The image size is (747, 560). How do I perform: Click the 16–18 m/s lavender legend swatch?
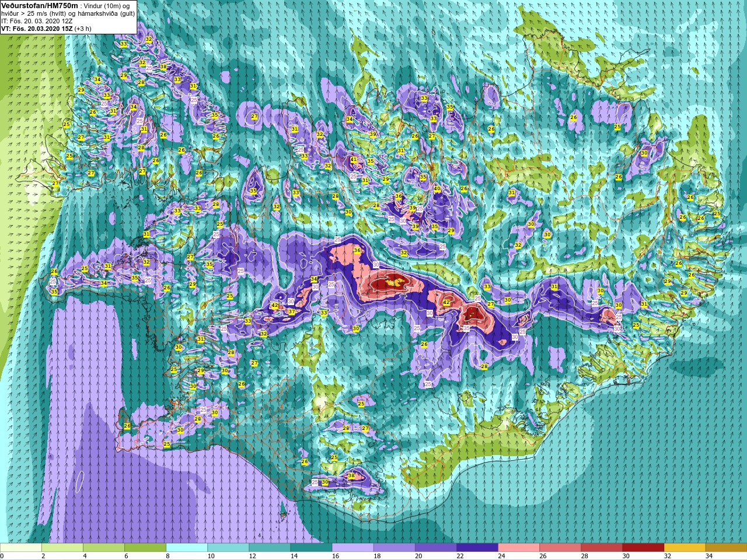click(352, 548)
